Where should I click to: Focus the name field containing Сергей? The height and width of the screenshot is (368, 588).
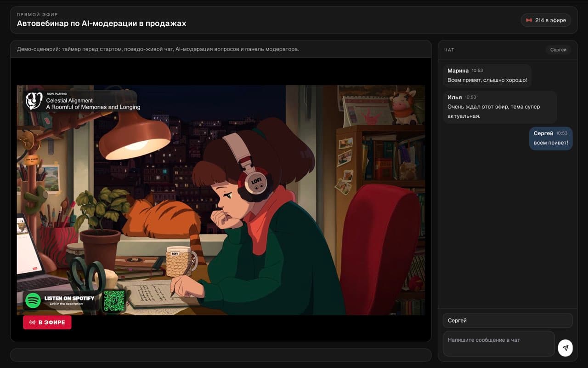click(508, 320)
